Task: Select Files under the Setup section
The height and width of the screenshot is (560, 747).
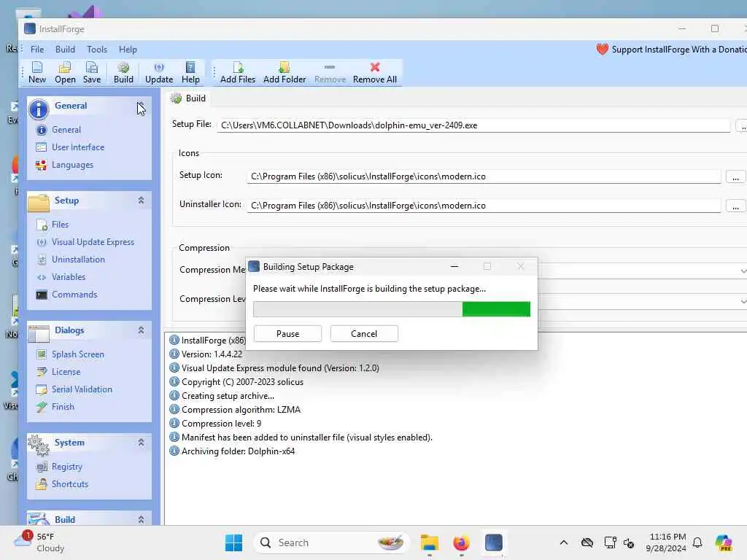Action: 60,225
